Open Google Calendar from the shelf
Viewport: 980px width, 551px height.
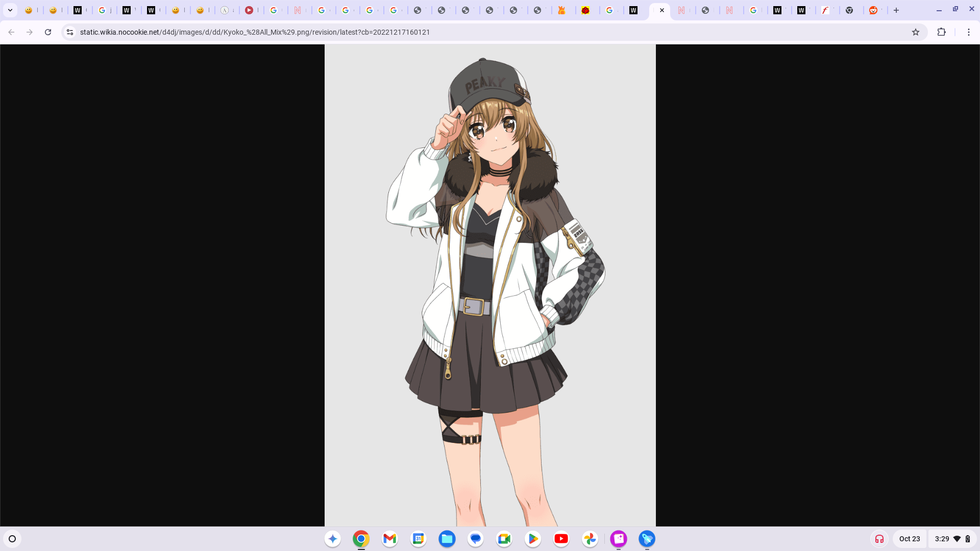coord(419,539)
